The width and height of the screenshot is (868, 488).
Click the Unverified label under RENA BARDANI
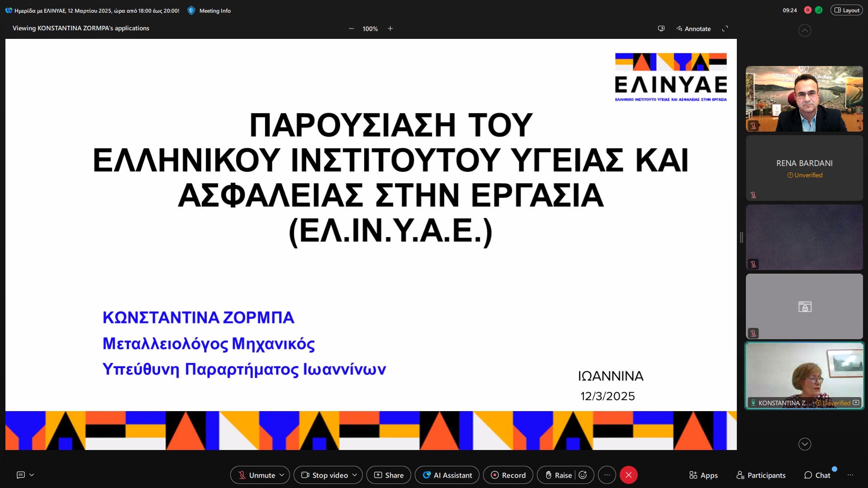pyautogui.click(x=805, y=175)
